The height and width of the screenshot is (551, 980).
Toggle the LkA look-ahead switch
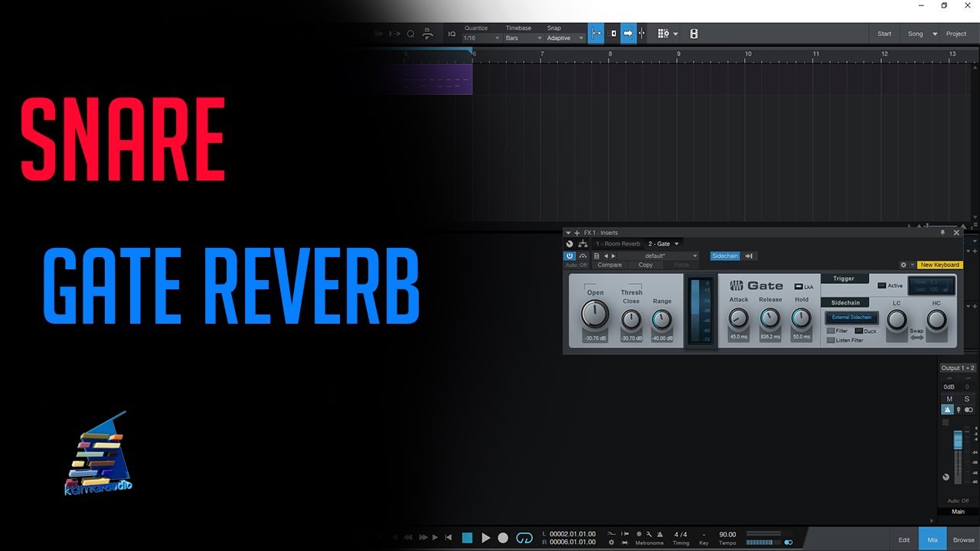[x=799, y=286]
